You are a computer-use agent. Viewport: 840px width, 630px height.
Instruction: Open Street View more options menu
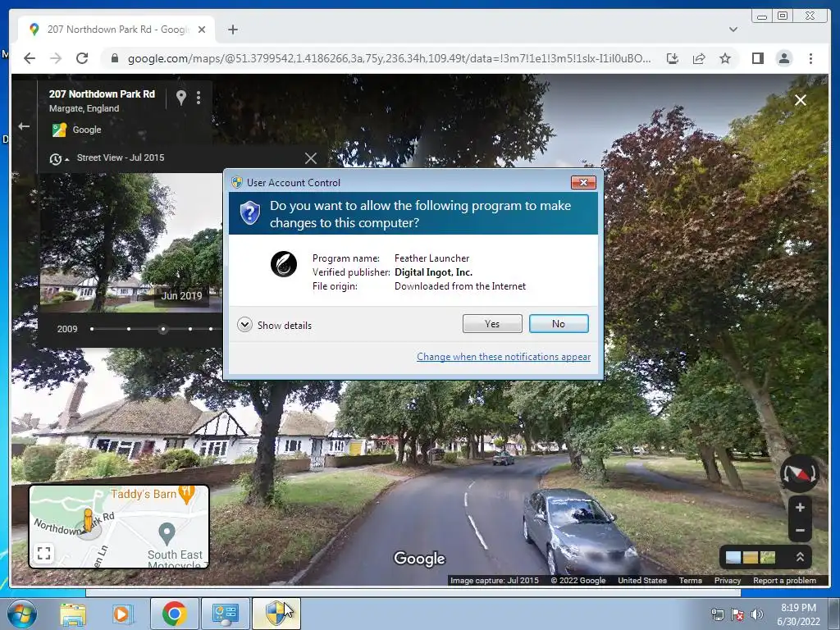[x=199, y=98]
